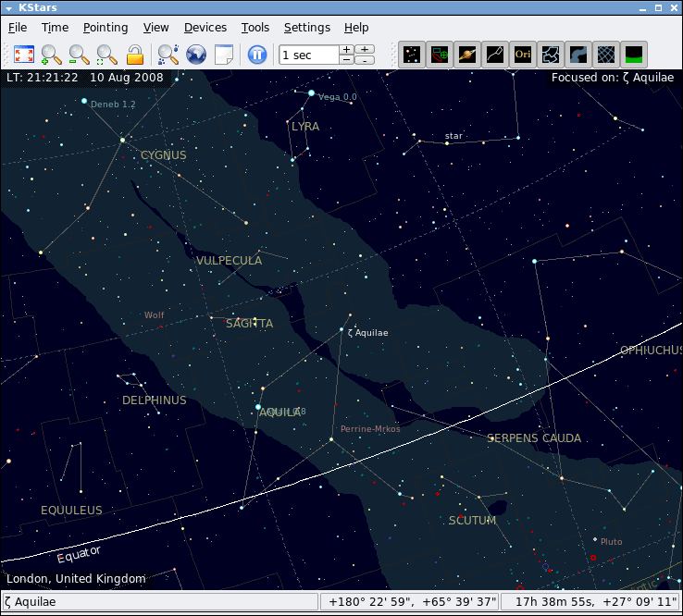Viewport: 683px width, 616px height.
Task: Toggle constellation names (Ori) display
Action: click(523, 55)
